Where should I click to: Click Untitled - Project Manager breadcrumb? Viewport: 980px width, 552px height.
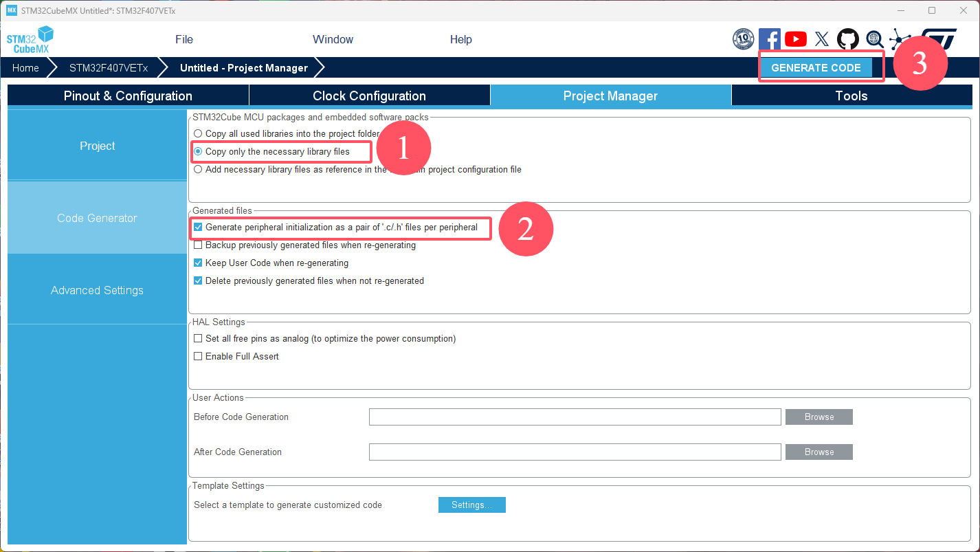pyautogui.click(x=244, y=68)
